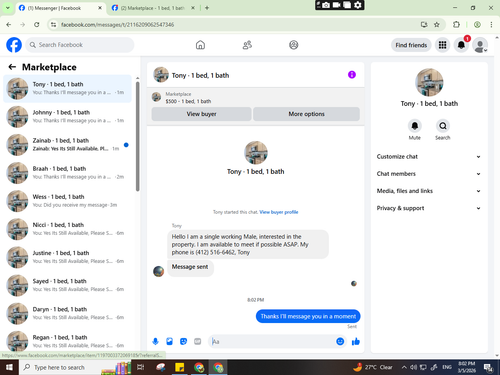Click the View buyer button
The image size is (500, 375).
point(201,114)
